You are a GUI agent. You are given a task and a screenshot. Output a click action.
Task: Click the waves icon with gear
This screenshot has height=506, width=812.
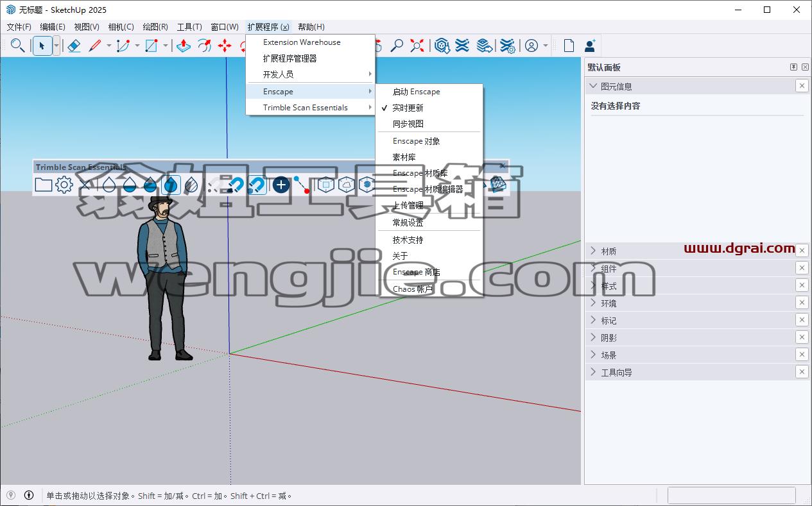pyautogui.click(x=507, y=46)
